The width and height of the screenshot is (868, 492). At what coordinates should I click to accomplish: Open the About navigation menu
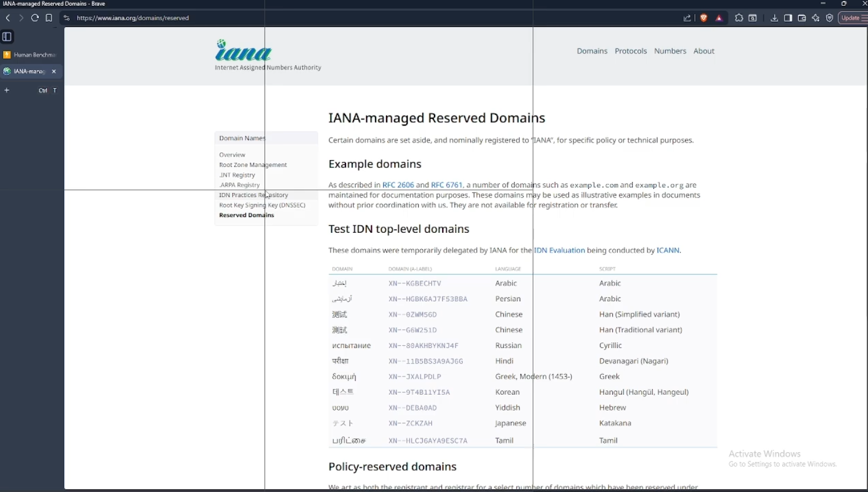coord(704,51)
